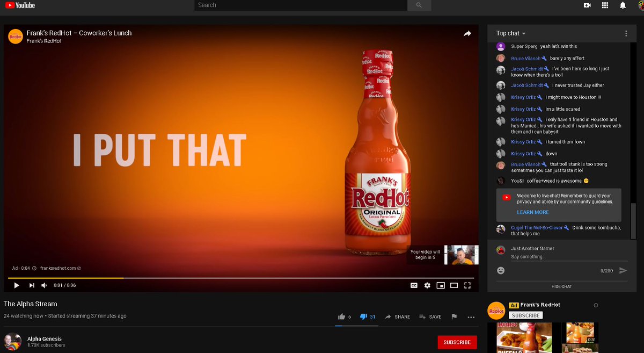Open the player settings gear
Image resolution: width=644 pixels, height=353 pixels.
(427, 285)
